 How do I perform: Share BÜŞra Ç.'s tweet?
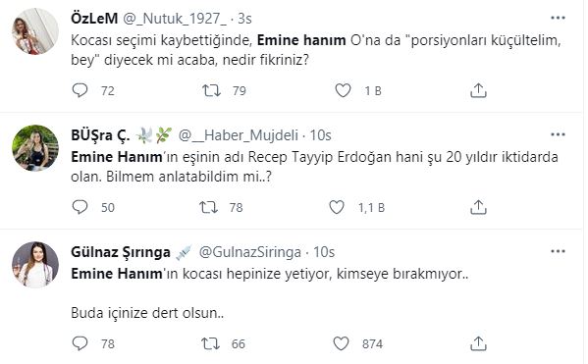[478, 207]
